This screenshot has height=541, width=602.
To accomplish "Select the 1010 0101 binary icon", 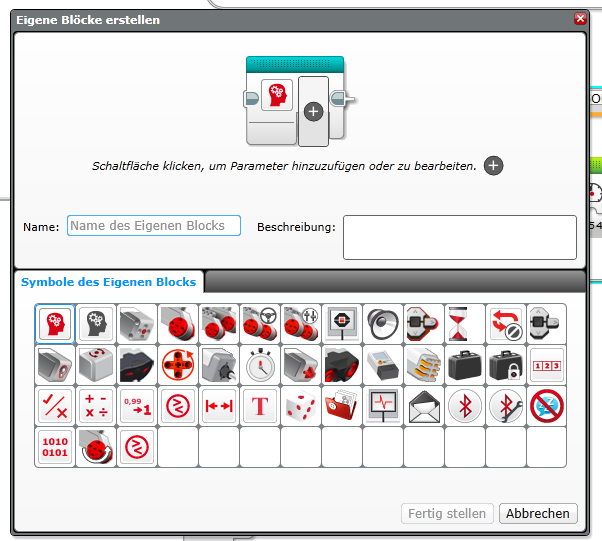I will [x=55, y=447].
